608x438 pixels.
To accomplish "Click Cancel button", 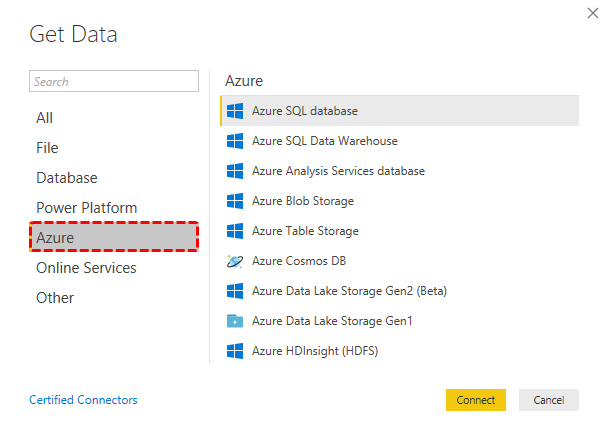I will tap(549, 400).
